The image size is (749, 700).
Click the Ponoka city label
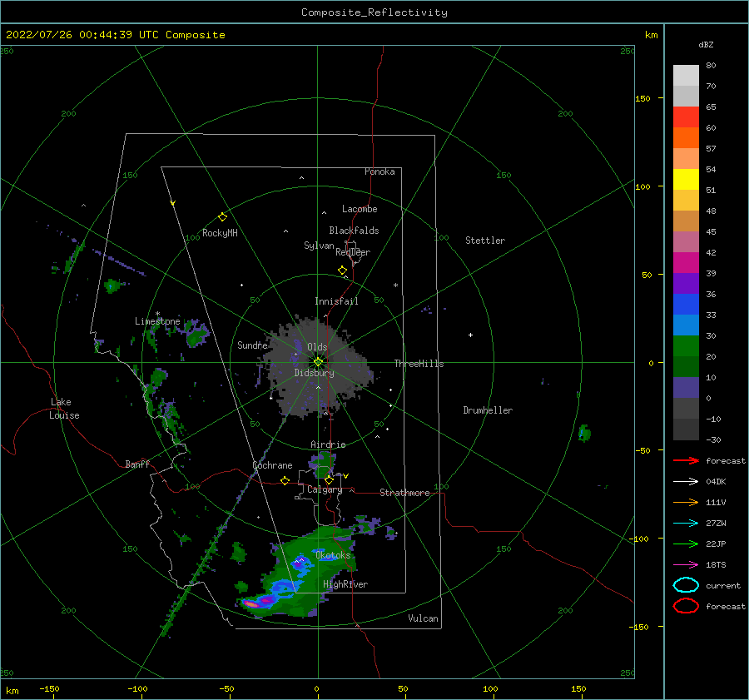click(x=379, y=171)
